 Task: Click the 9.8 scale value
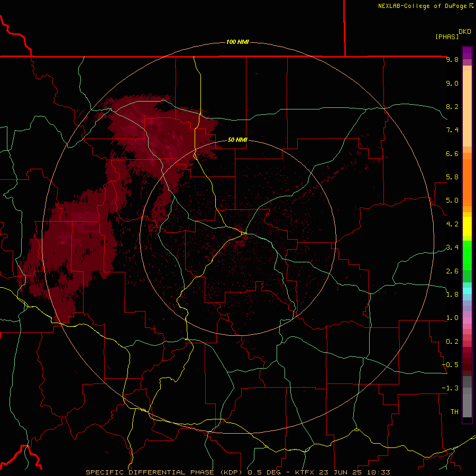tap(452, 59)
